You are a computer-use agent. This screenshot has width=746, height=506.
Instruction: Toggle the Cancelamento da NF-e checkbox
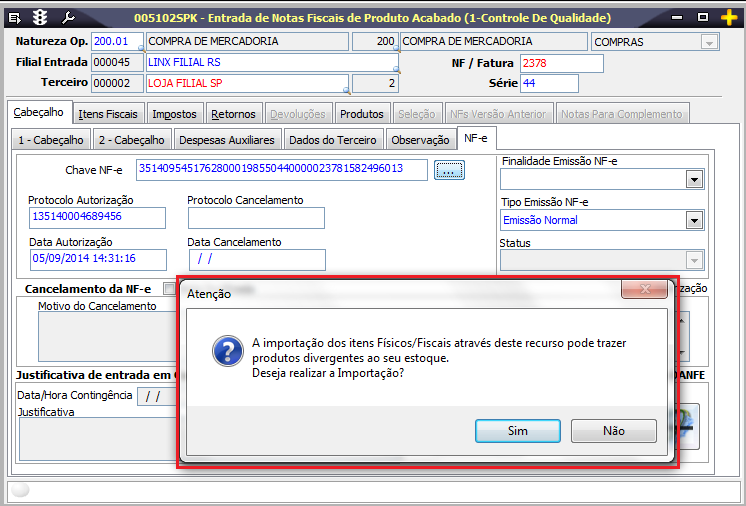[x=168, y=289]
